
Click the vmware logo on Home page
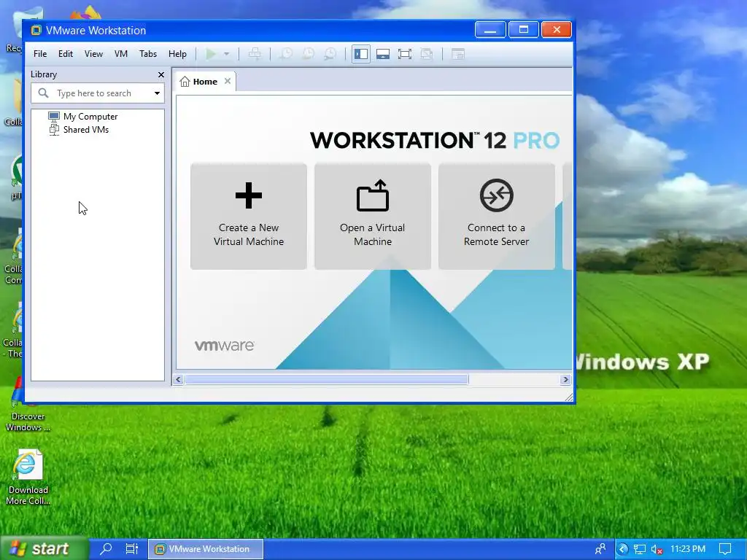pos(225,345)
